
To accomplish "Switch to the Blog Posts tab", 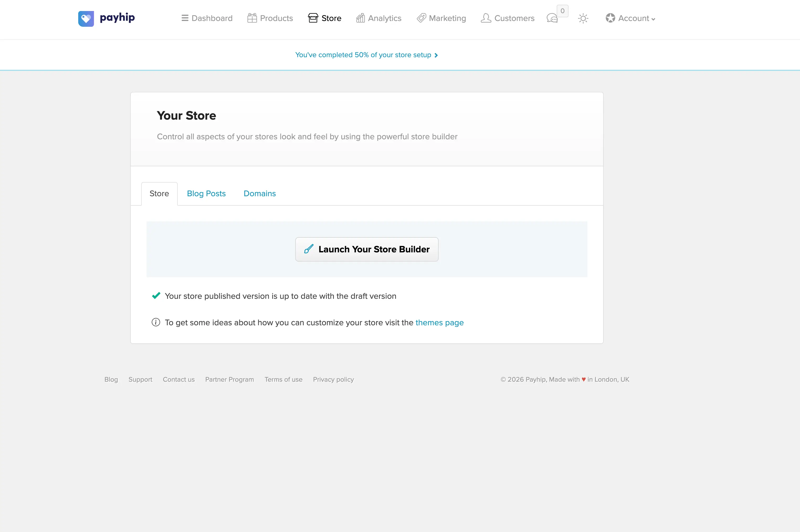I will 206,193.
